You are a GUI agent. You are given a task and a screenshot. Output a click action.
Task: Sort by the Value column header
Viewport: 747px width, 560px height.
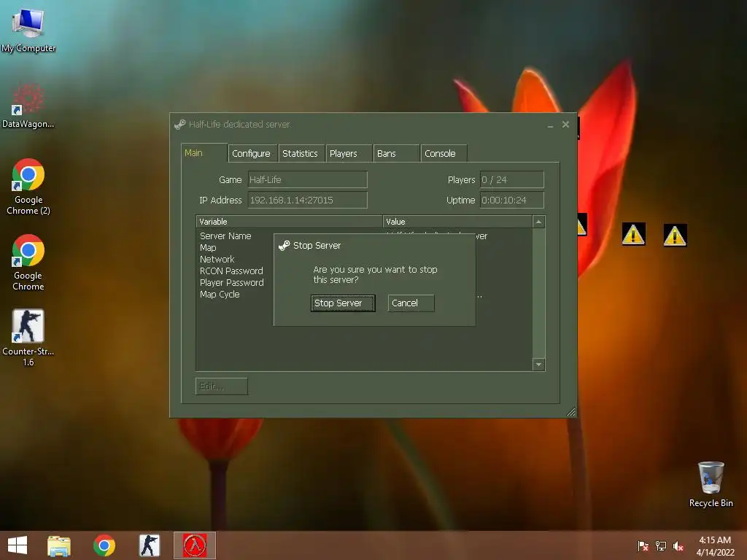pyautogui.click(x=457, y=222)
